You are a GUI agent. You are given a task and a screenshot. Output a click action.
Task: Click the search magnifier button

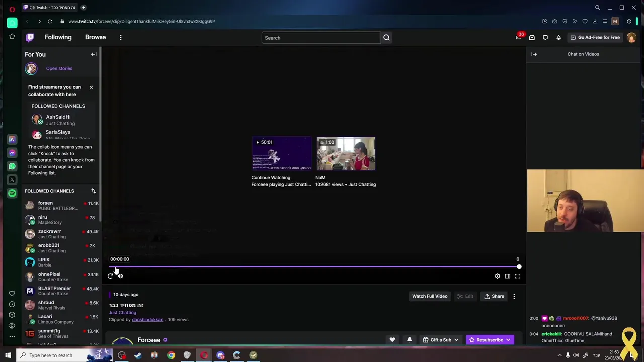386,38
